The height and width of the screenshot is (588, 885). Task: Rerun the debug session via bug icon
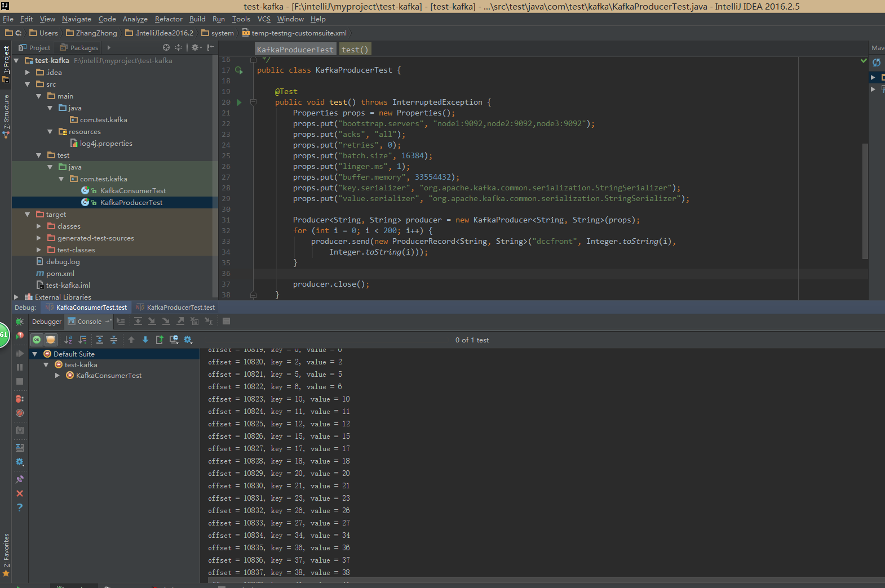[20, 322]
